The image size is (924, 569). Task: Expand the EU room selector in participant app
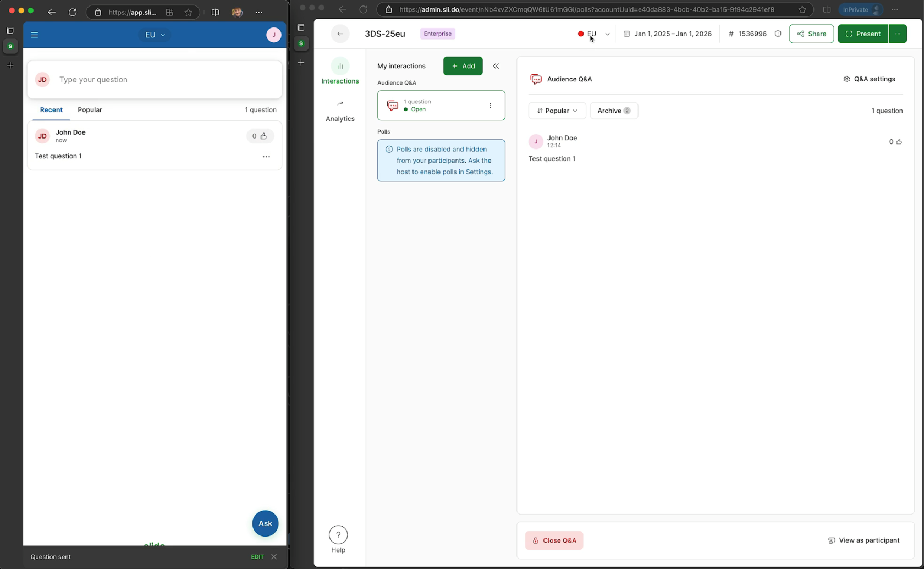[x=155, y=35]
